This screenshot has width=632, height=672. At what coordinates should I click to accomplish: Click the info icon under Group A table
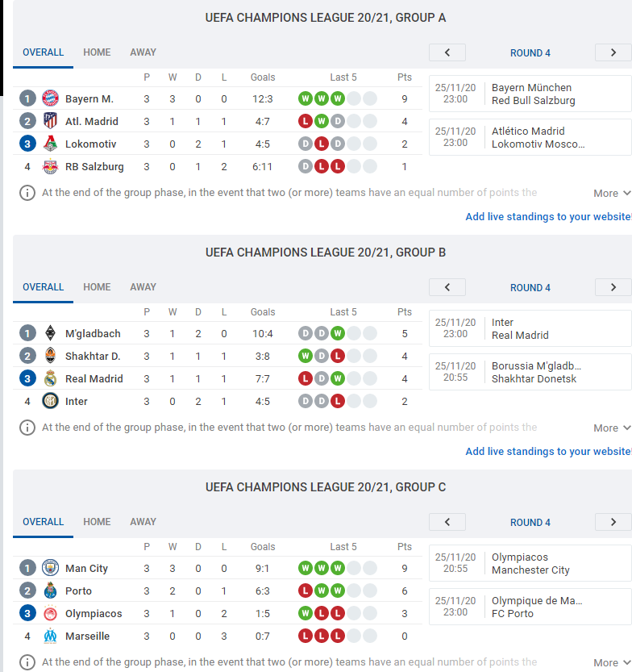tap(27, 193)
